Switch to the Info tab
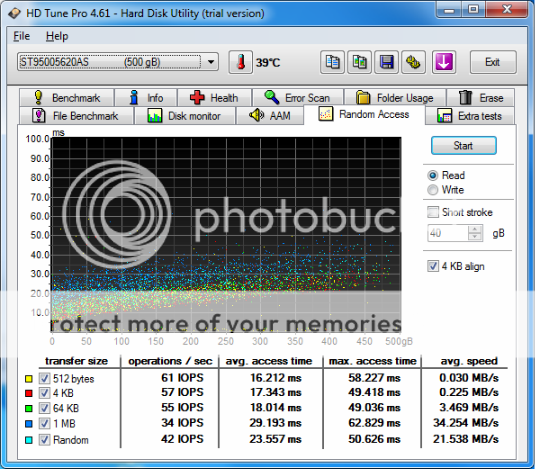The width and height of the screenshot is (535, 469). click(146, 98)
